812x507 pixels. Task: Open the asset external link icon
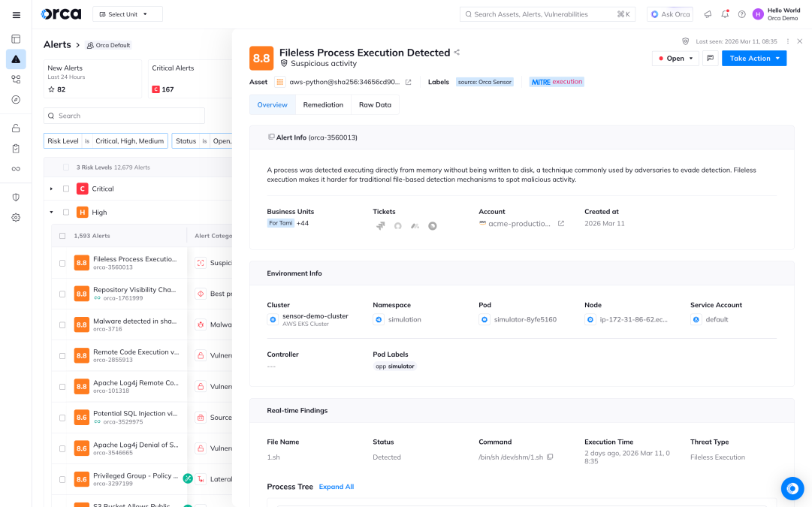tap(409, 82)
